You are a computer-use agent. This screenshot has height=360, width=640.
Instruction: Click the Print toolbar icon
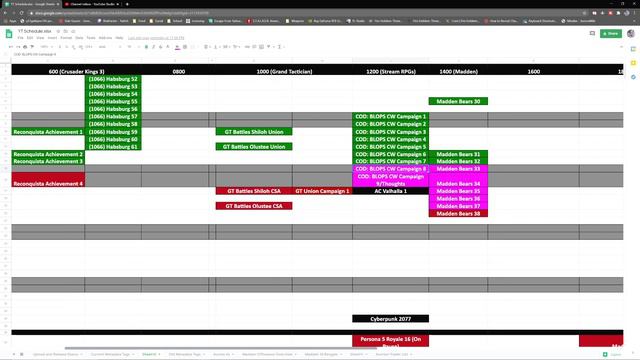point(25,47)
